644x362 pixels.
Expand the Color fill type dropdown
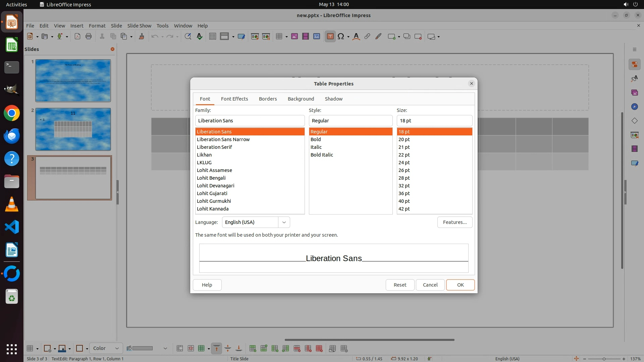[x=117, y=349]
